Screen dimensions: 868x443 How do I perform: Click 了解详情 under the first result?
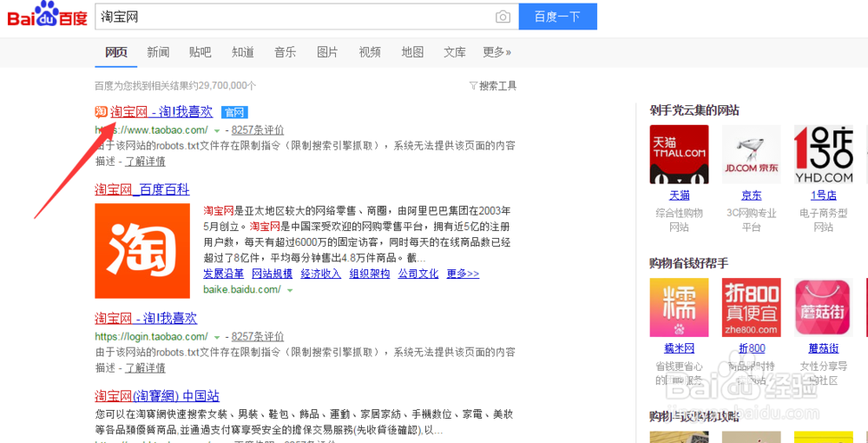145,162
